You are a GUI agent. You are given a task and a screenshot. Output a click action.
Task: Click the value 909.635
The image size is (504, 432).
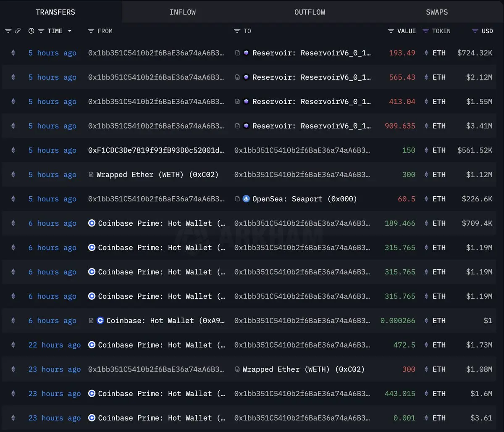[400, 126]
